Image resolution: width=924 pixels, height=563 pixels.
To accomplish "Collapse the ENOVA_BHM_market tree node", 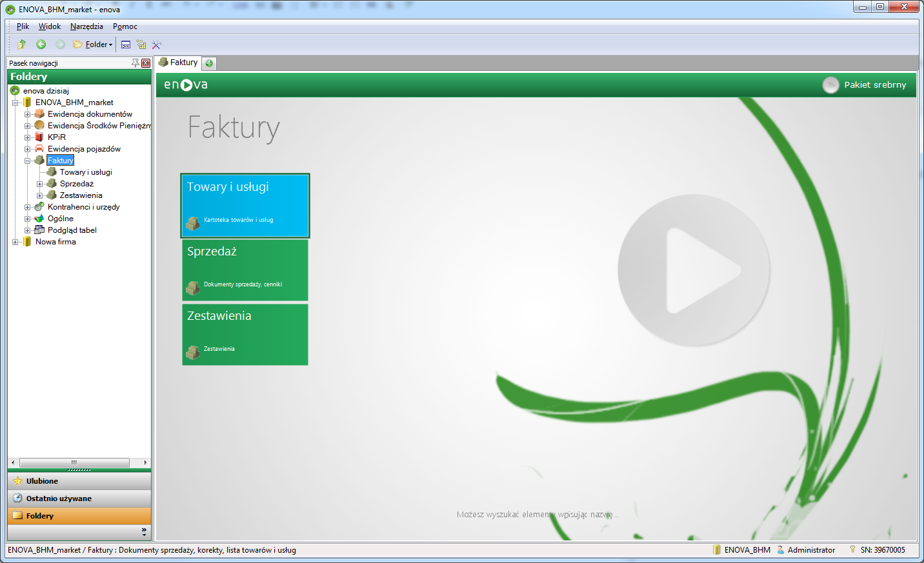I will (x=15, y=103).
